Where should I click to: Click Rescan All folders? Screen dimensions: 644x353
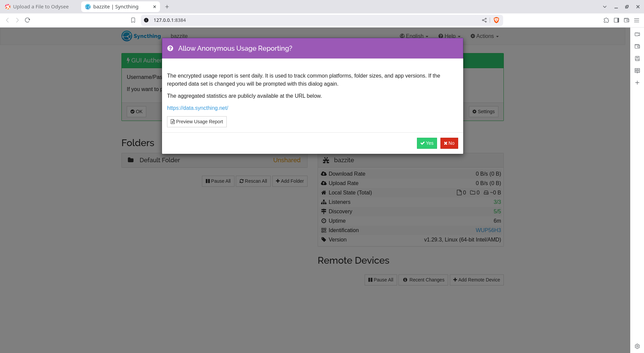(x=253, y=181)
